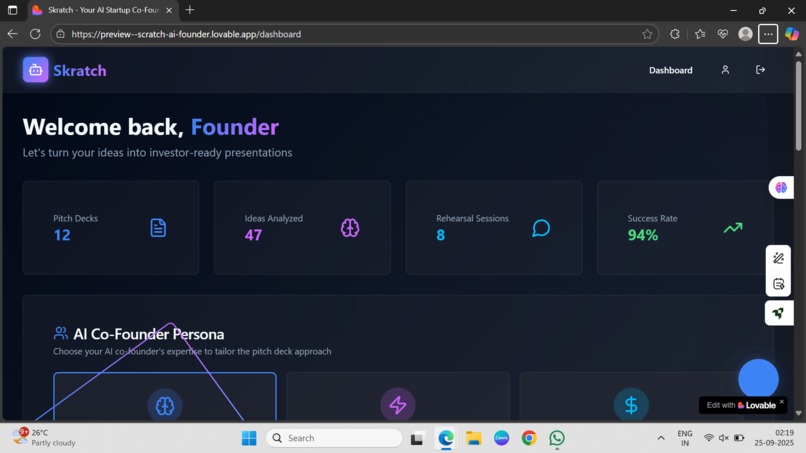Click the taskbar Search box
Viewport: 806px width, 453px height.
point(334,438)
